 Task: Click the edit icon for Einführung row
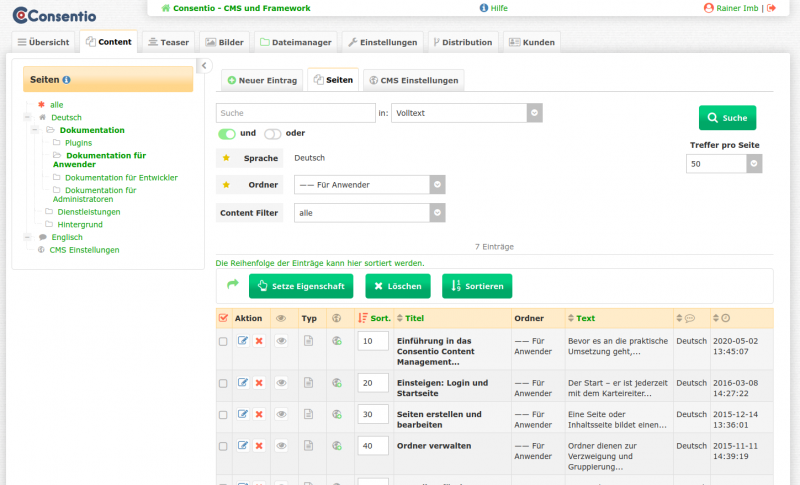point(242,341)
